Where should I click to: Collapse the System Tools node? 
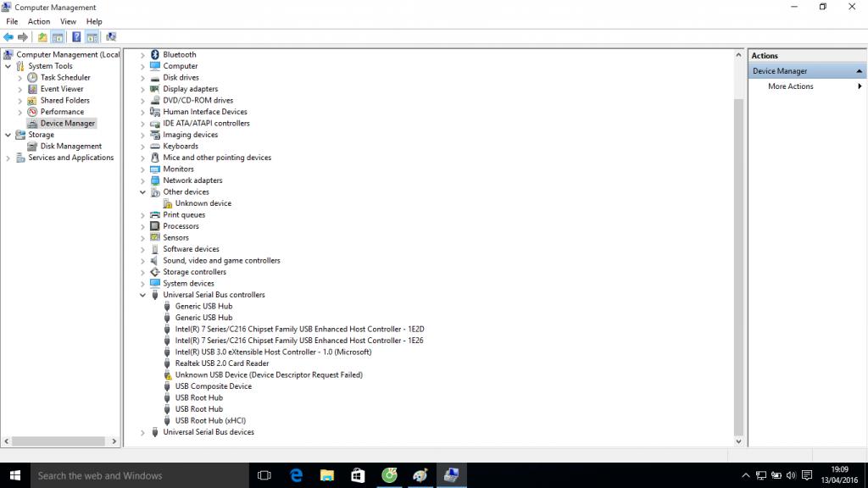[x=8, y=66]
